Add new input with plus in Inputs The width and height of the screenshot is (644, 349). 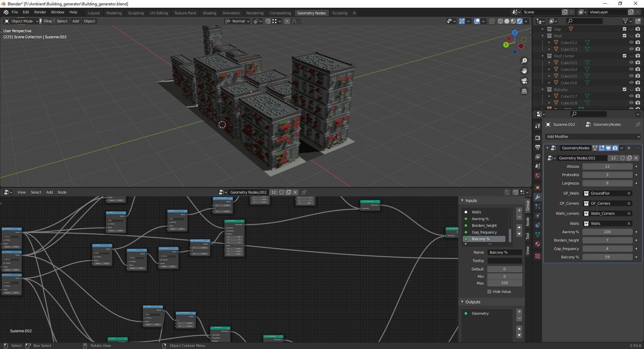tap(519, 210)
